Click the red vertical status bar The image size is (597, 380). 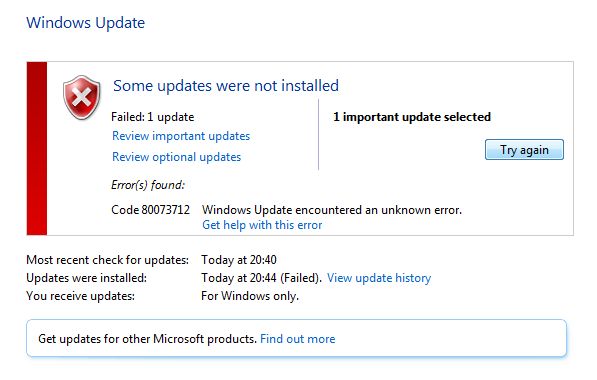[x=37, y=148]
